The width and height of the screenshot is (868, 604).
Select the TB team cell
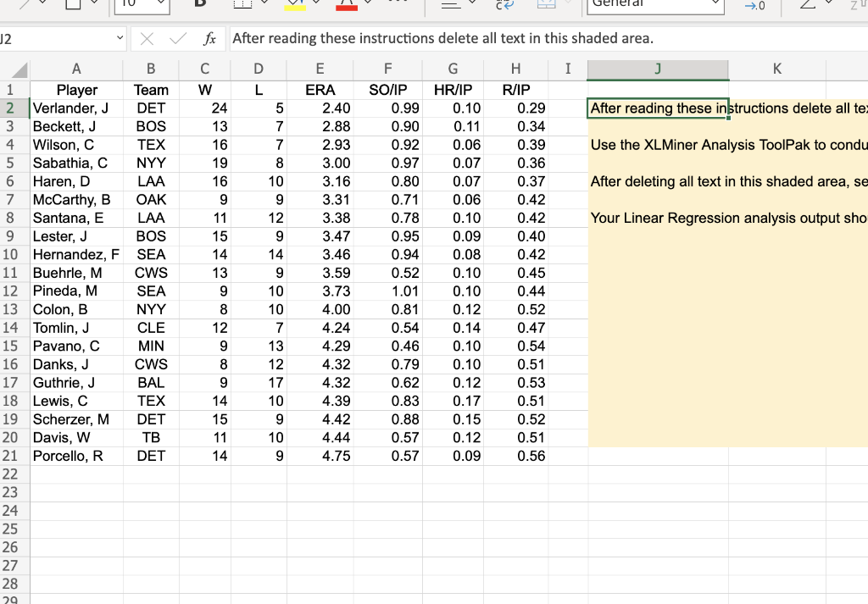[x=151, y=437]
